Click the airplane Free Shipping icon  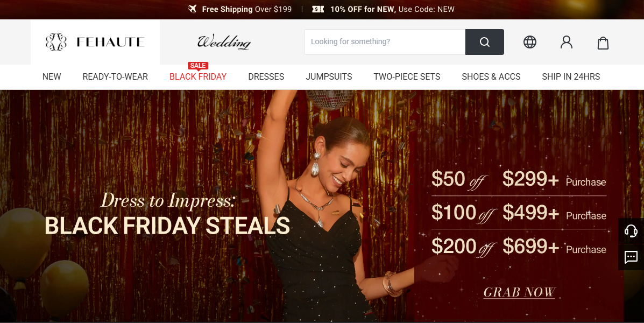[x=192, y=9]
